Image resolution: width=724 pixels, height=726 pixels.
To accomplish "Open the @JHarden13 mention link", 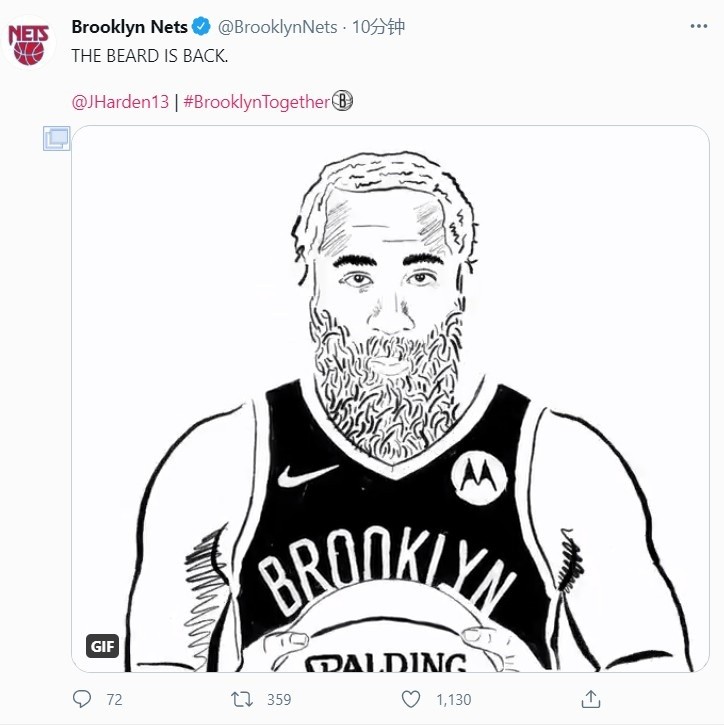I will coord(120,102).
